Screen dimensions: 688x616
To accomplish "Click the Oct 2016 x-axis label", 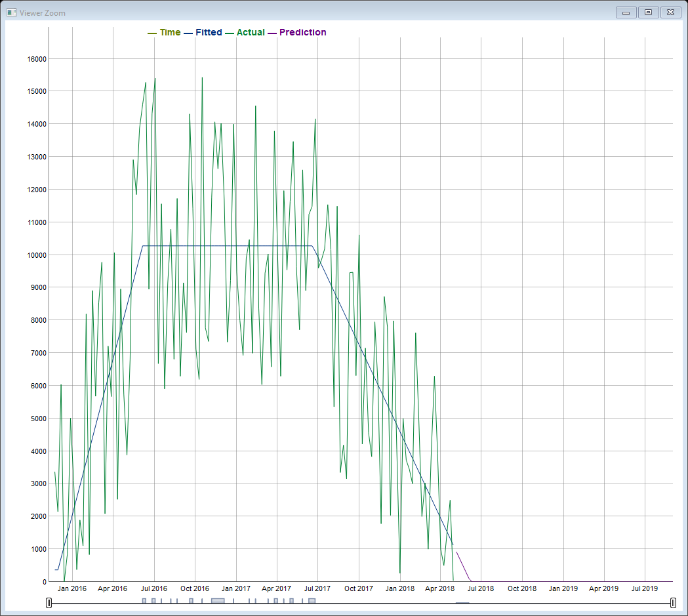I will click(x=195, y=589).
